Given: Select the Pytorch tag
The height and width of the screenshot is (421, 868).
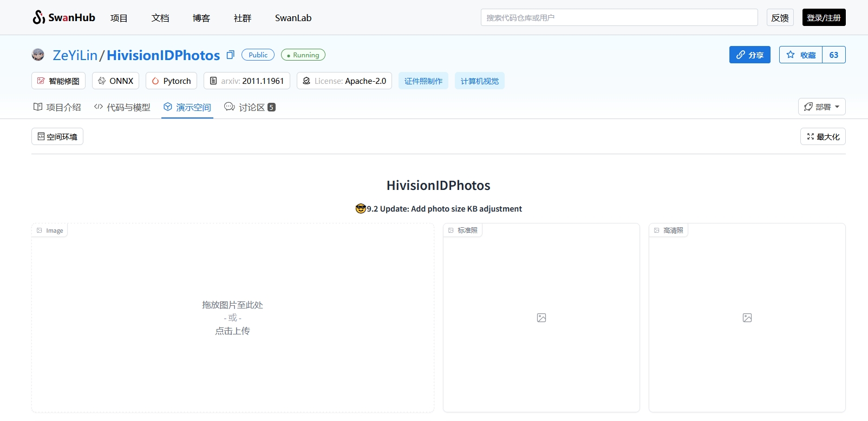Looking at the screenshot, I should (x=171, y=81).
